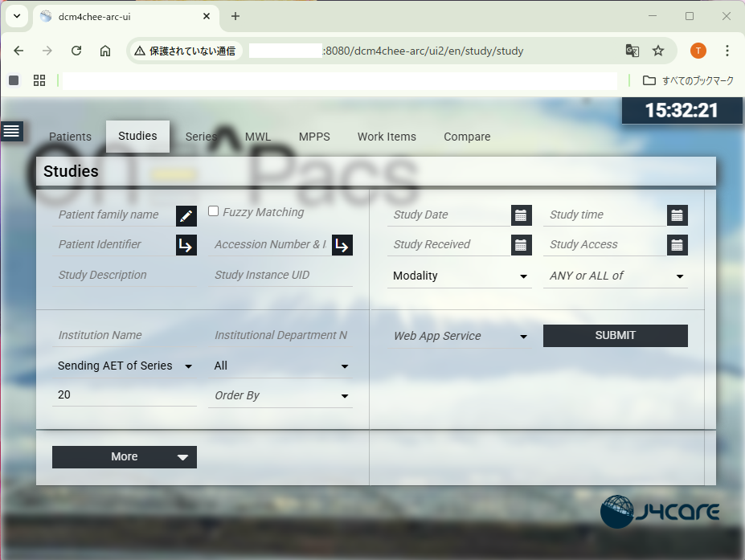Open the ANY or ALL of dropdown

pos(616,276)
